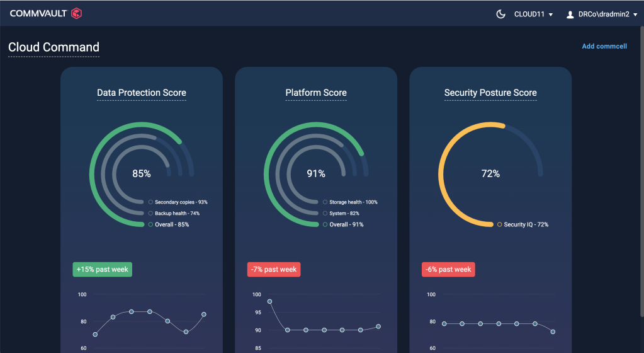
Task: Click the Commvault cube logo icon
Action: click(76, 13)
